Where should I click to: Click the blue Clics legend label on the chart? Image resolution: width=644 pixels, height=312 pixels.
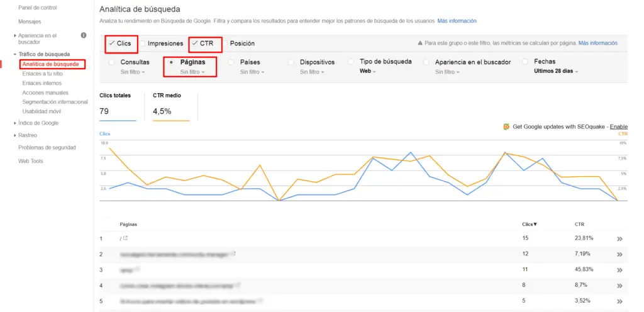104,134
